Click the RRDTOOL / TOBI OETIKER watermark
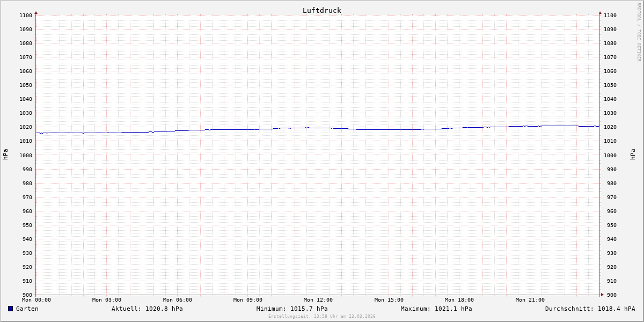The width and height of the screenshot is (644, 322). 639,32
